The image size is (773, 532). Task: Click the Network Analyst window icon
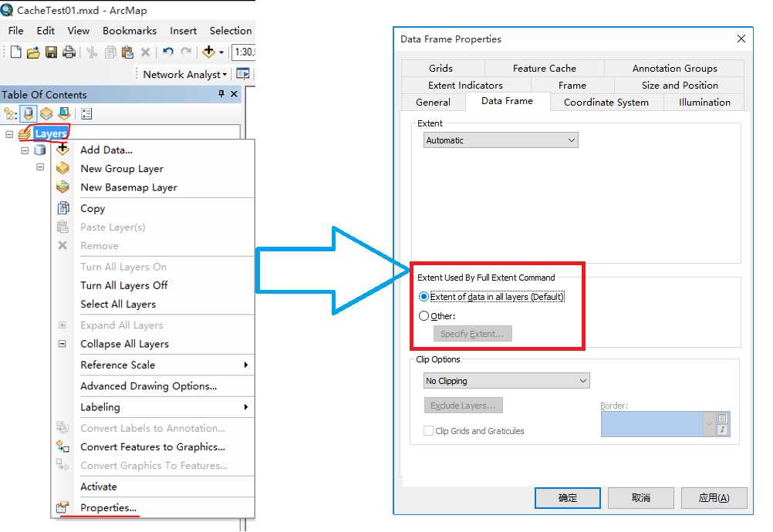[x=243, y=74]
